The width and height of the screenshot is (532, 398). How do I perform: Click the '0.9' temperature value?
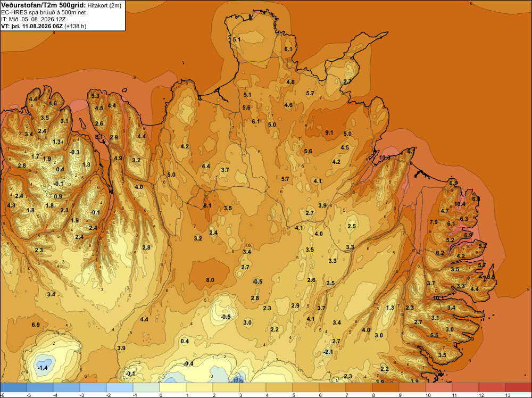click(x=58, y=196)
